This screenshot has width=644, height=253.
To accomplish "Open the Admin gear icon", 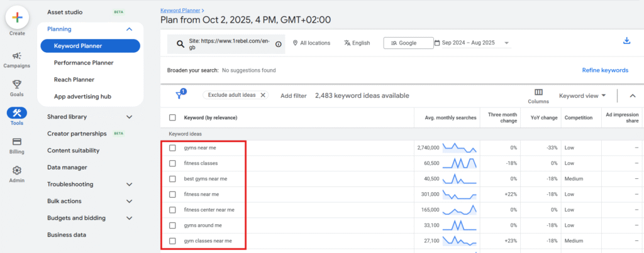I will click(x=17, y=170).
